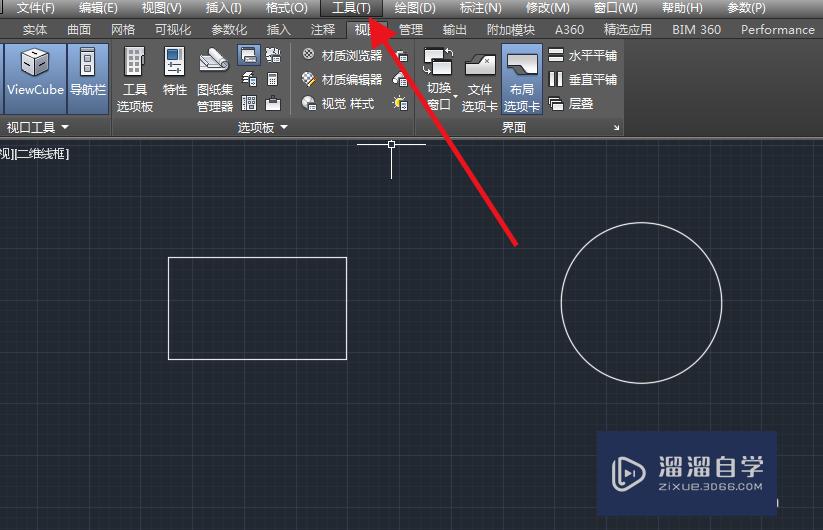
Task: Switch to the 参数化 ribbon tab
Action: (x=229, y=30)
